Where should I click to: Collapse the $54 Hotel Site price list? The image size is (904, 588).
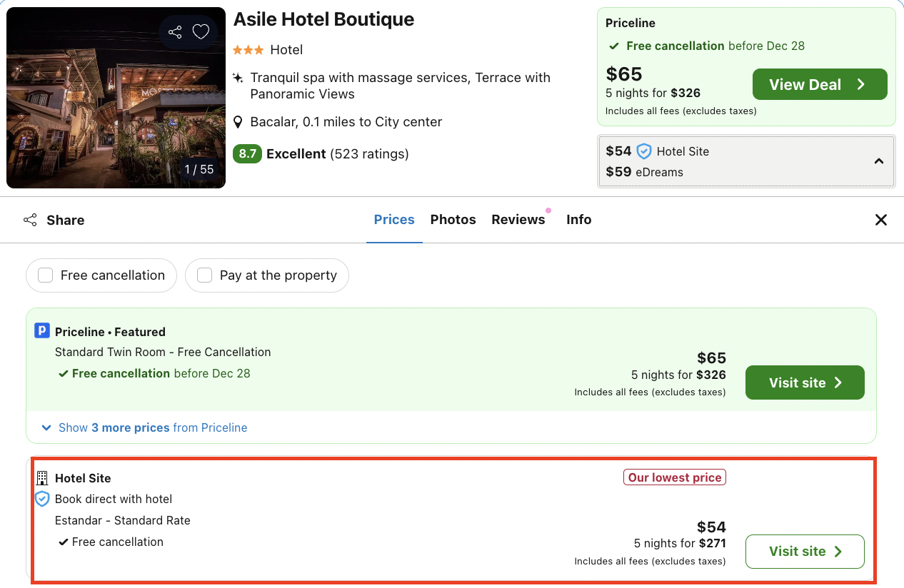pyautogui.click(x=879, y=161)
